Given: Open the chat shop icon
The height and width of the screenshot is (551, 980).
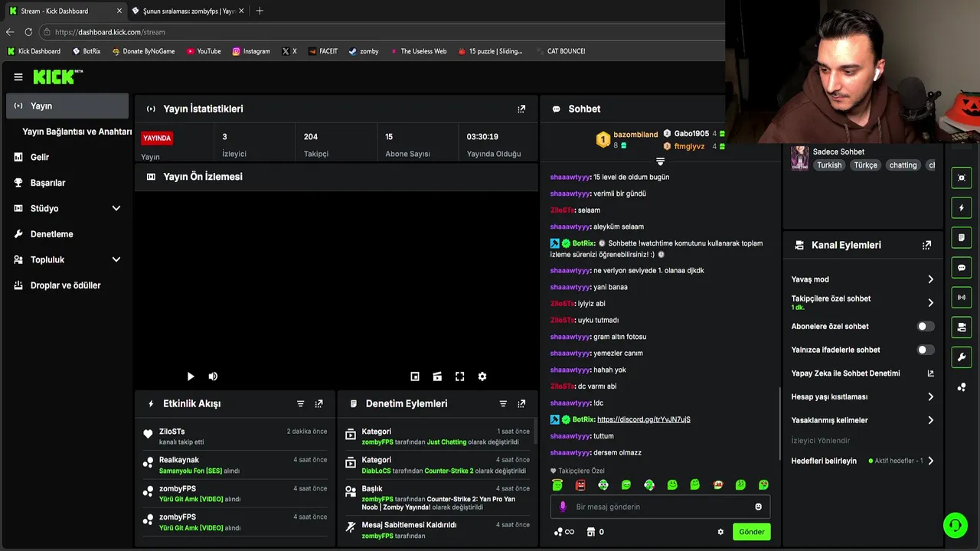Looking at the screenshot, I should click(591, 532).
